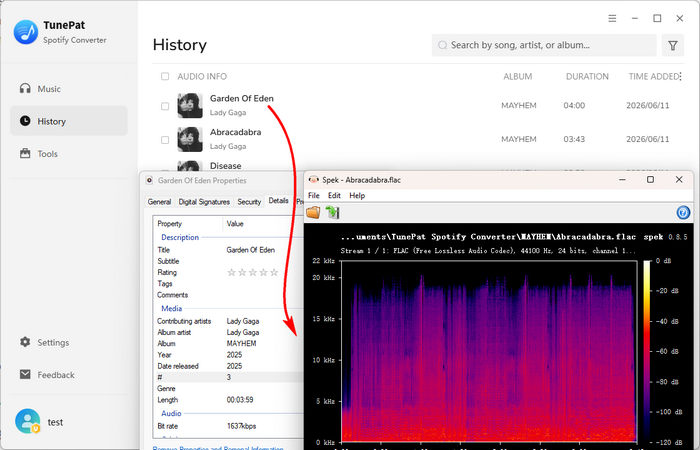
Task: Open Spek File menu
Action: [x=314, y=196]
